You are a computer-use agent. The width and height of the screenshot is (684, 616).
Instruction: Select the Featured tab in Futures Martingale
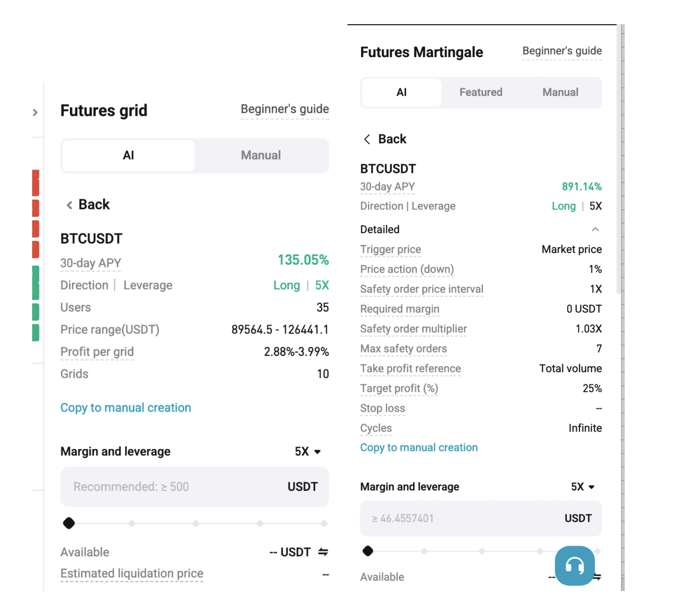481,92
